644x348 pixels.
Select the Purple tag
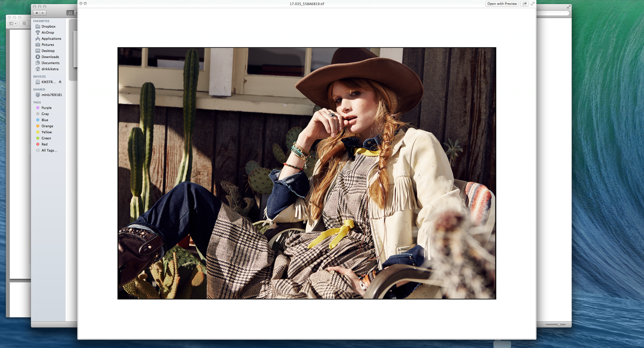point(46,108)
